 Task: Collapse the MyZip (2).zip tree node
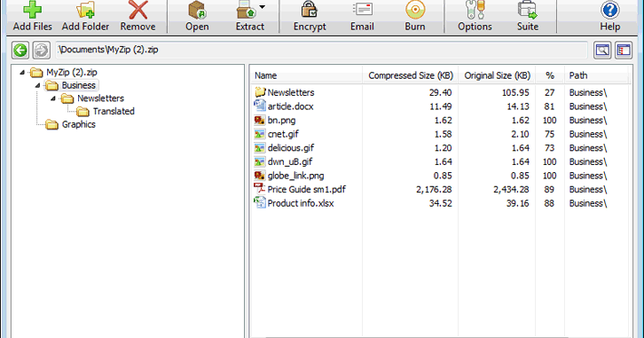click(22, 72)
